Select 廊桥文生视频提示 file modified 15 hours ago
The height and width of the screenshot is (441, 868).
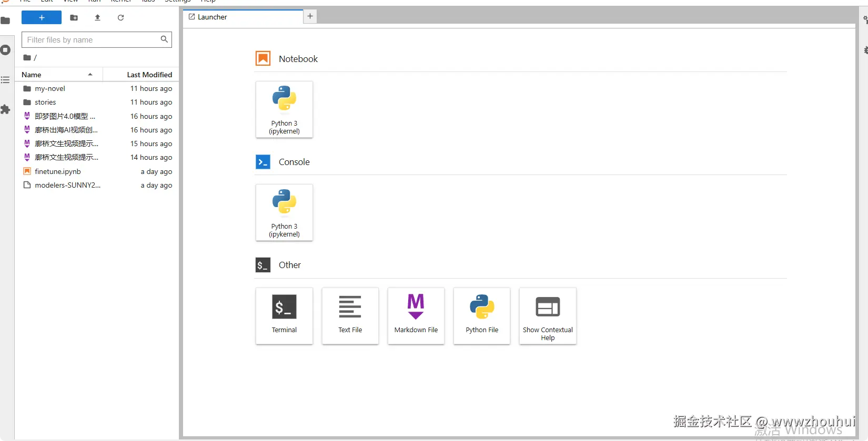pyautogui.click(x=97, y=143)
